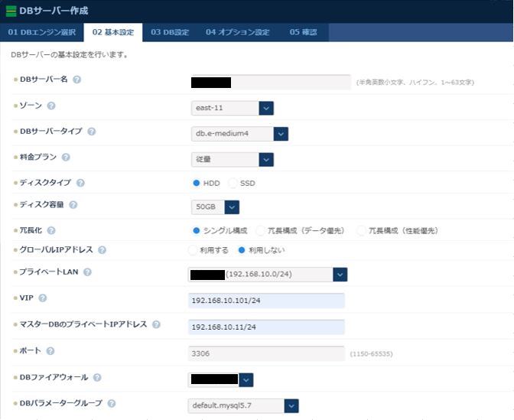Open the プライベートLAN 192.168.10.0/24 dropdown
This screenshot has width=514, height=420.
[268, 275]
